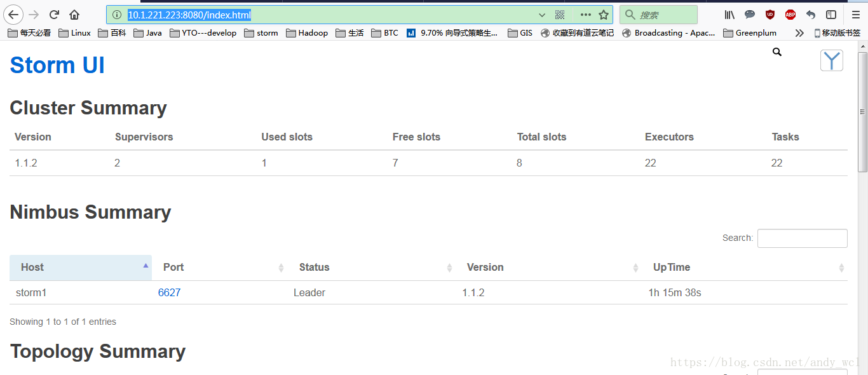Open the 6627 port link
The height and width of the screenshot is (375, 868).
click(x=169, y=293)
